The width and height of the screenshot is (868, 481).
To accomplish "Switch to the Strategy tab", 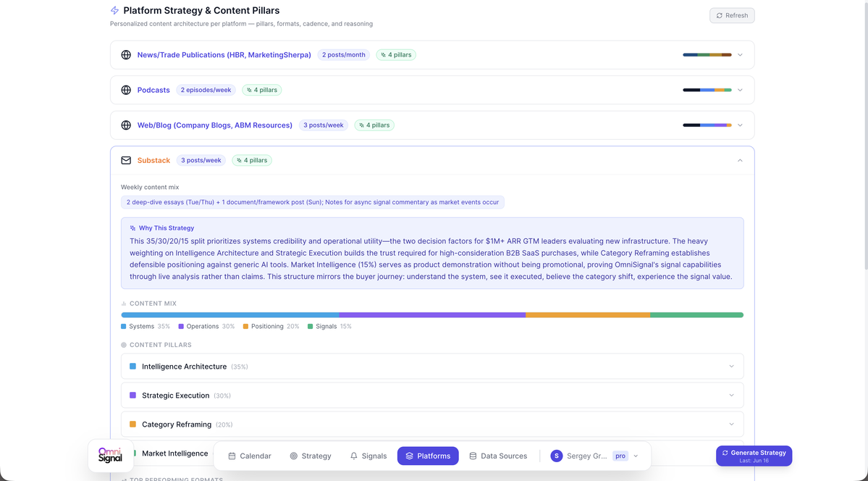I will coord(311,456).
